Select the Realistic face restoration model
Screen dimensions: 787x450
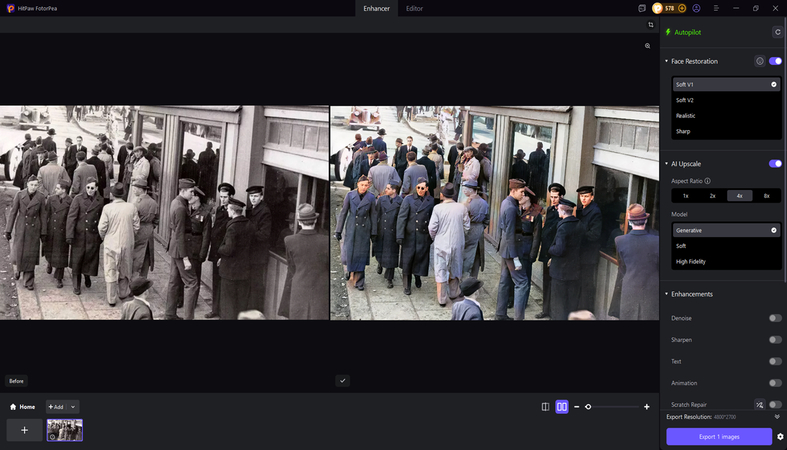pos(685,116)
